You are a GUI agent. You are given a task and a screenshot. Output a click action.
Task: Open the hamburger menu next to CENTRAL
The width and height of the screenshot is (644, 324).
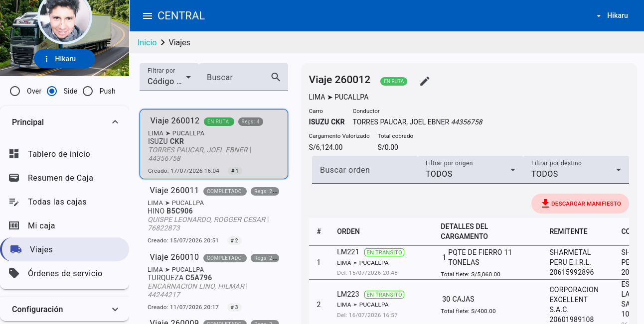click(147, 16)
